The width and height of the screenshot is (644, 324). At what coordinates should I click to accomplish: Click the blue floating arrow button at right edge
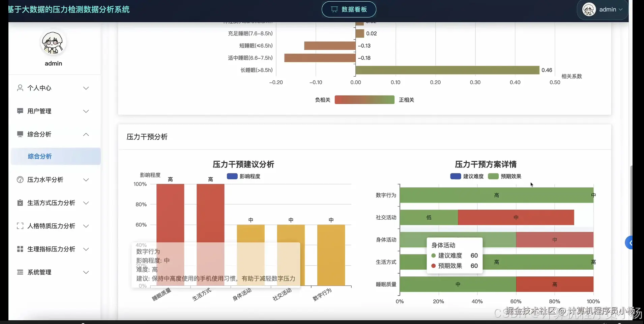click(629, 243)
